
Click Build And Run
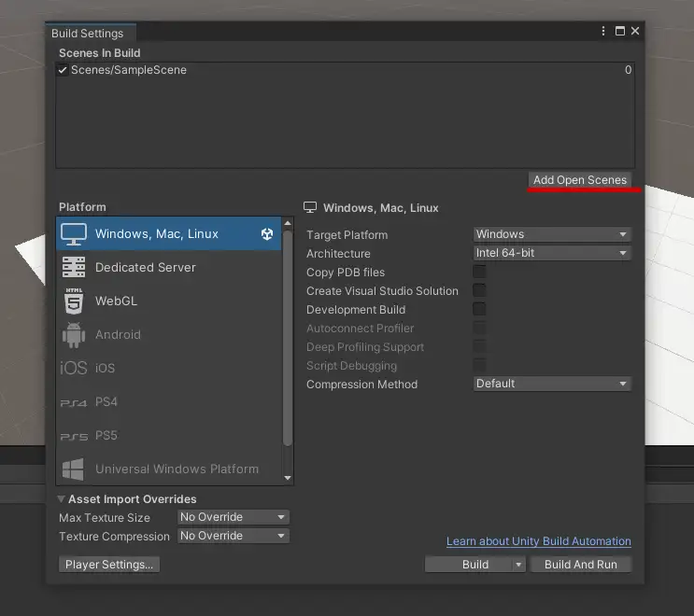coord(581,565)
